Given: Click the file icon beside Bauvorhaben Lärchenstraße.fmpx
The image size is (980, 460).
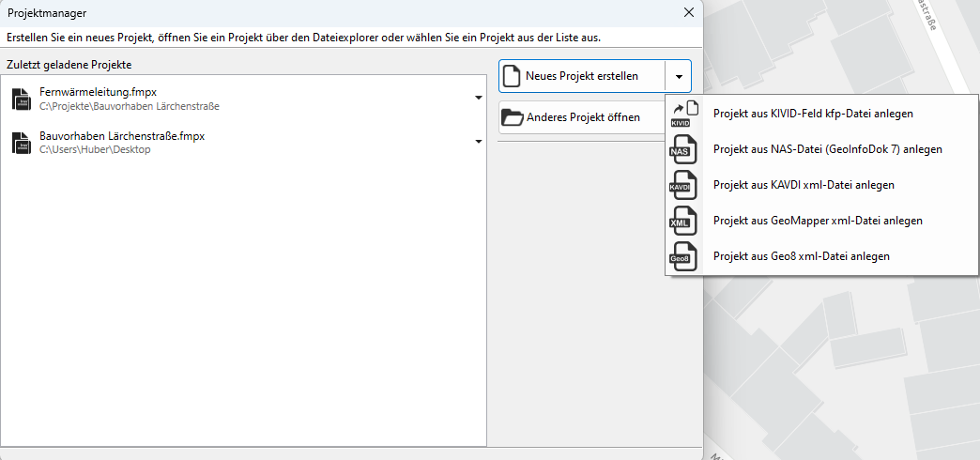Looking at the screenshot, I should [22, 143].
